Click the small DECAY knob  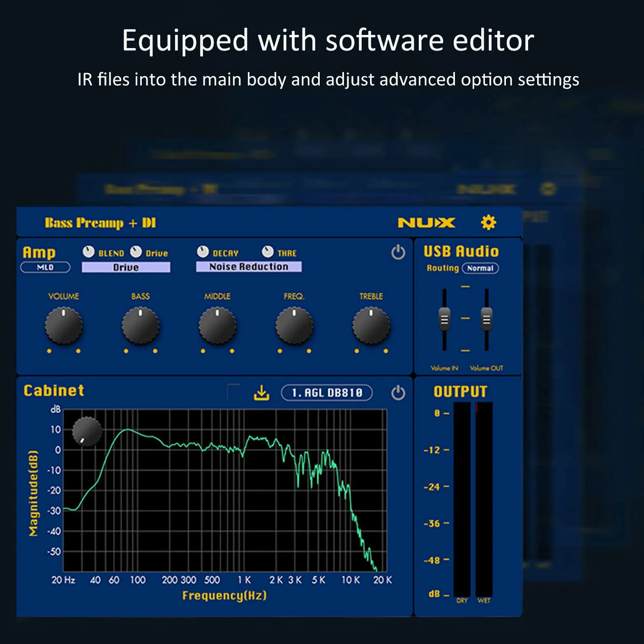203,252
